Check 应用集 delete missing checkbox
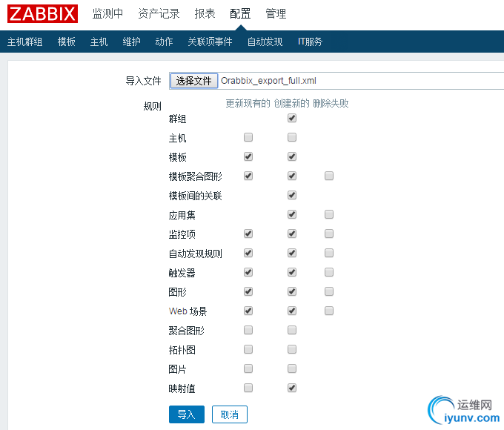This screenshot has width=504, height=430. 329,214
